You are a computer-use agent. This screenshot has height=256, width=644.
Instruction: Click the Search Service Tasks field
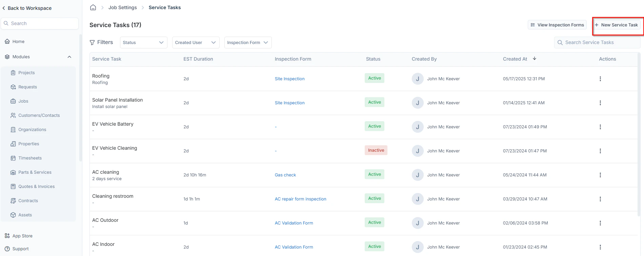click(597, 42)
